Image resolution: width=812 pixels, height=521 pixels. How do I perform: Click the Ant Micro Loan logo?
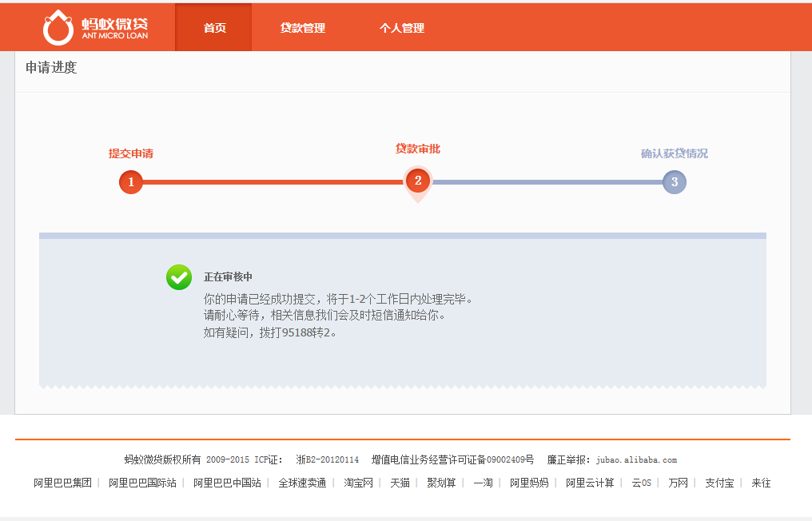95,27
